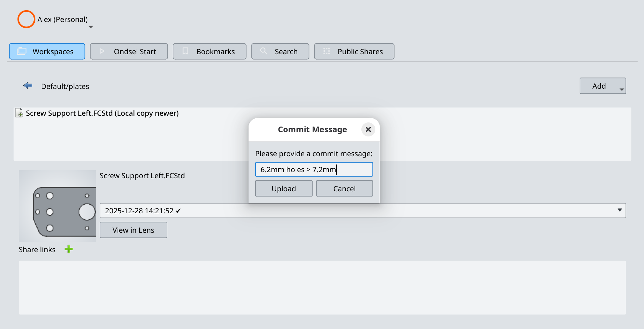644x329 pixels.
Task: Click the Bookmarks bookmark icon
Action: tap(185, 51)
